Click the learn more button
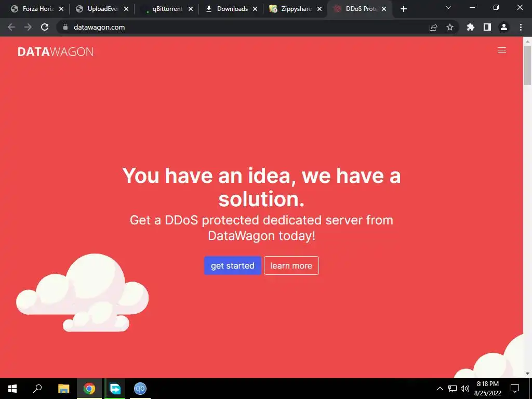532x399 pixels. [x=291, y=265]
